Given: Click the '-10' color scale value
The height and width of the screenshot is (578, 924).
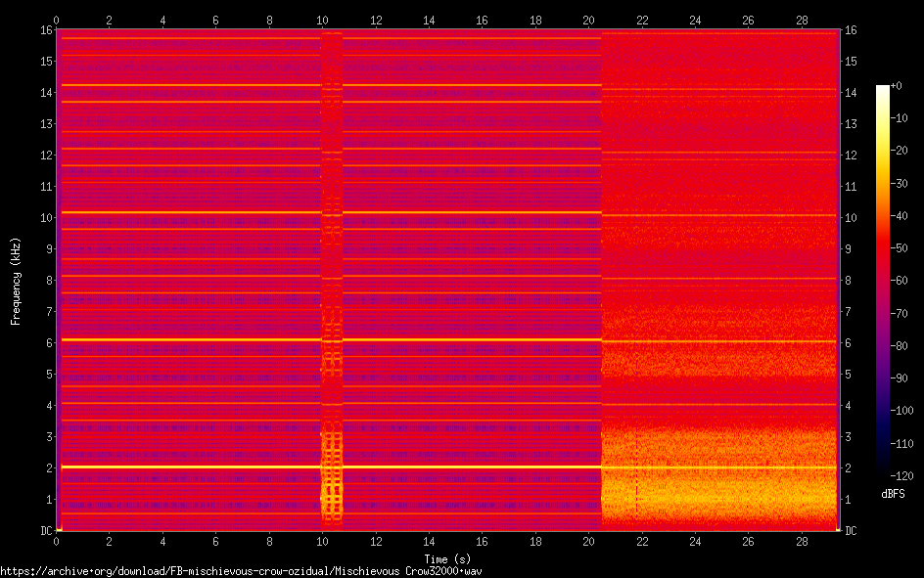Looking at the screenshot, I should [900, 118].
